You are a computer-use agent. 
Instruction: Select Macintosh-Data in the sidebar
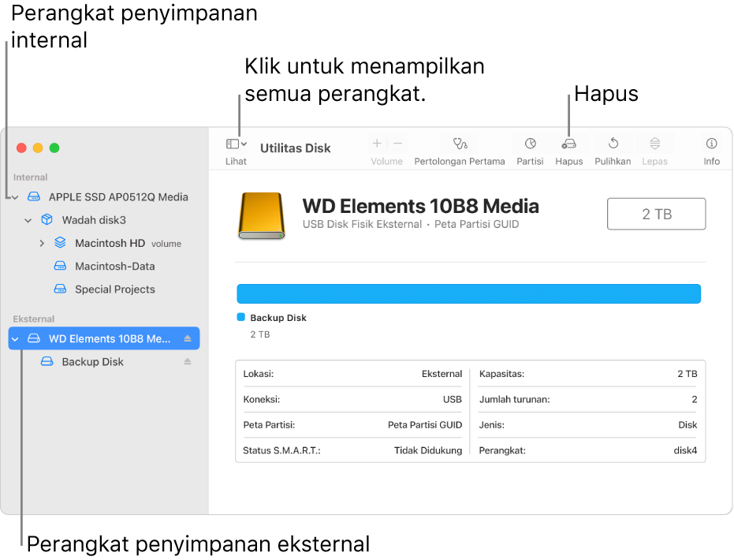(x=115, y=267)
